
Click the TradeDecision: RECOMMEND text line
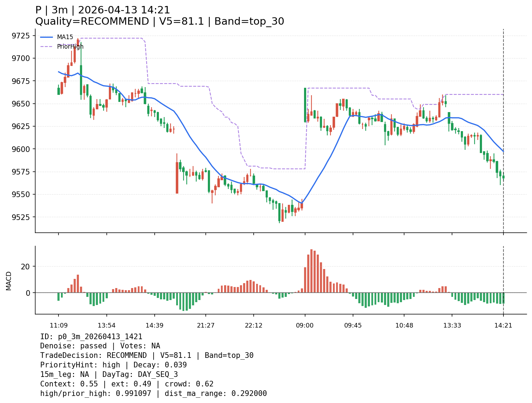click(x=147, y=355)
